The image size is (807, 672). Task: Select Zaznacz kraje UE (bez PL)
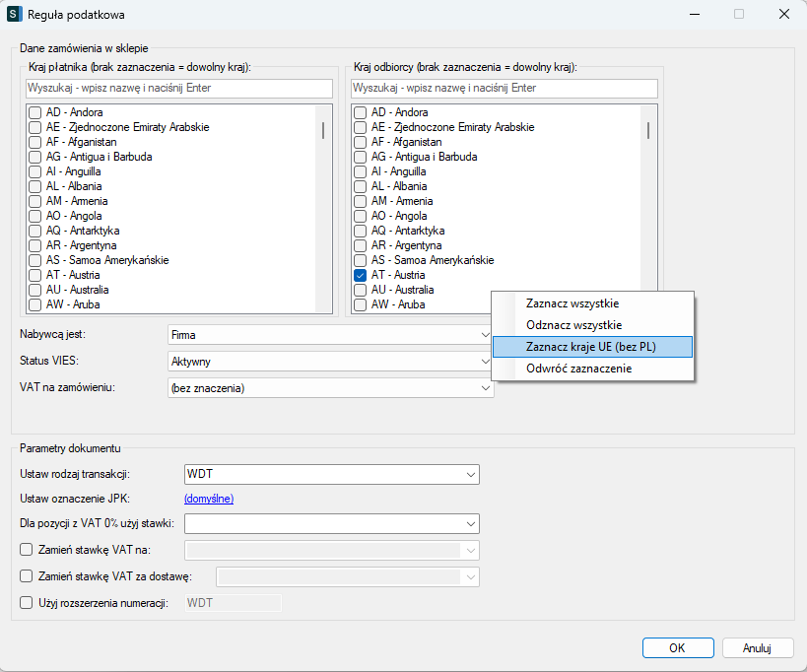click(x=590, y=347)
